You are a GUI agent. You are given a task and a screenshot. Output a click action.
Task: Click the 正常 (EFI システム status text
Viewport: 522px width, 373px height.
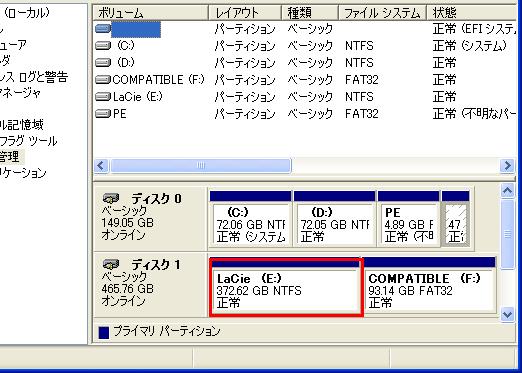pos(474,29)
